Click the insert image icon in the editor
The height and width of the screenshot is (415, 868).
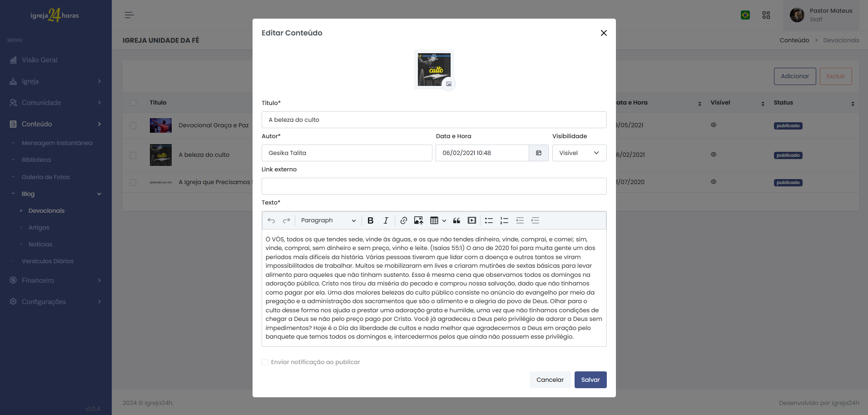pyautogui.click(x=418, y=220)
